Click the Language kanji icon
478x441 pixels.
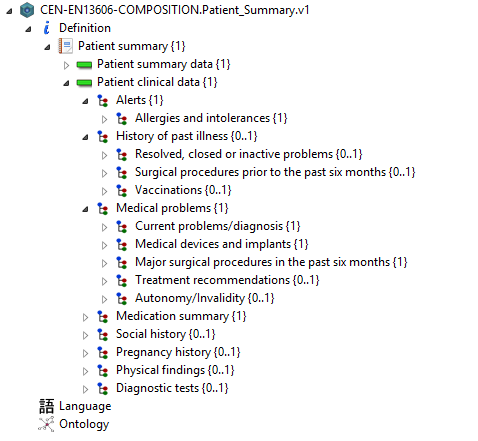[46, 406]
